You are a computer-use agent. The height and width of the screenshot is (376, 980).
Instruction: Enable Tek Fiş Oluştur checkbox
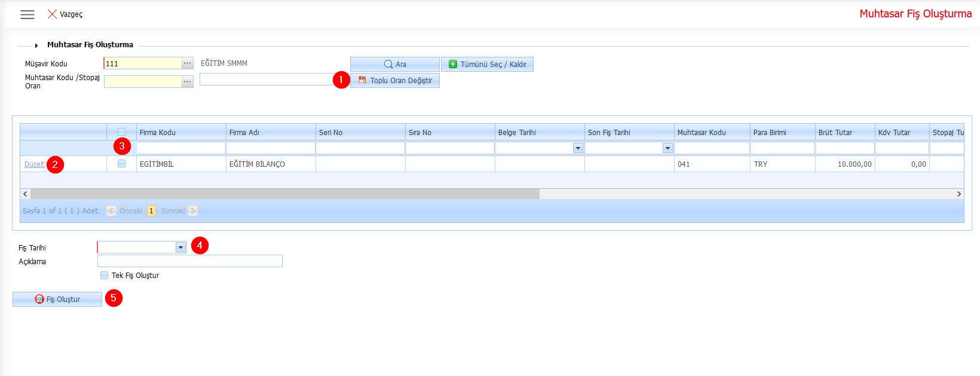coord(105,276)
